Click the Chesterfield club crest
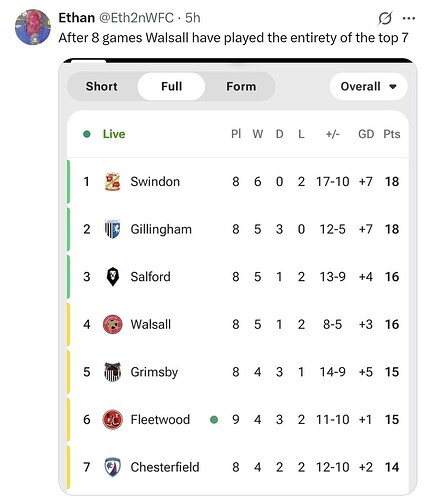This screenshot has width=430, height=500. [x=112, y=467]
